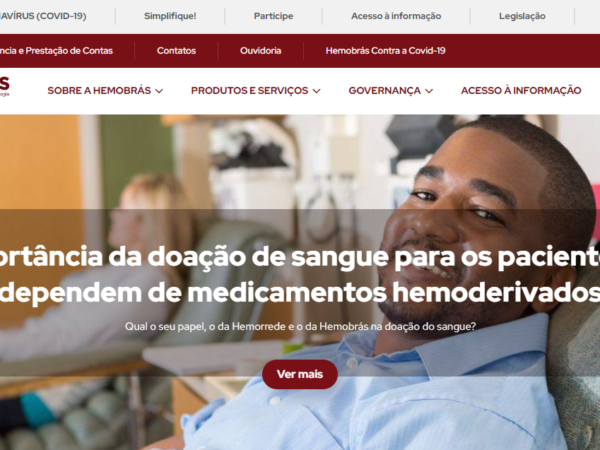Open the Prestação de Contas link
Screen dimensions: 600x450
[56, 51]
